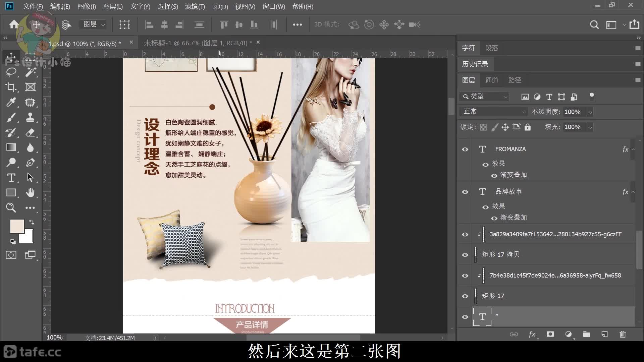644x362 pixels.
Task: Select the Zoom tool
Action: [x=11, y=208]
